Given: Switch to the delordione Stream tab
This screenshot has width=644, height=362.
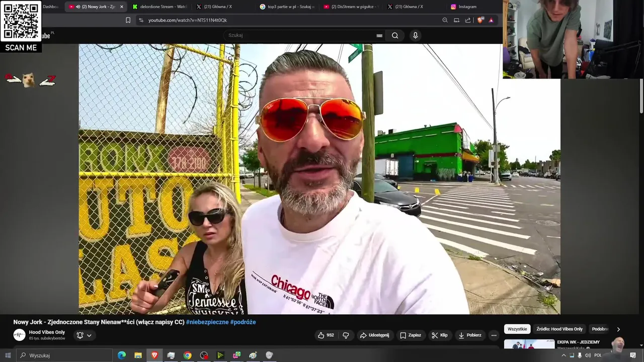Looking at the screenshot, I should click(x=159, y=7).
